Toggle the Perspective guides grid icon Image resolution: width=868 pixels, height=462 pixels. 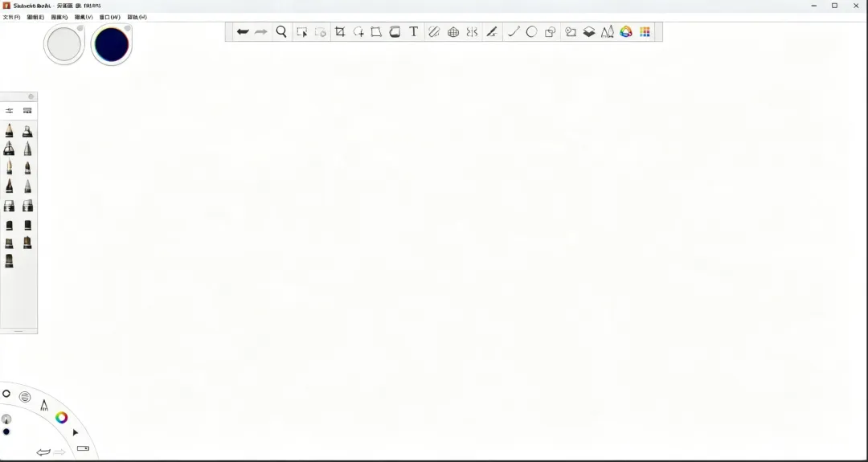tap(453, 32)
